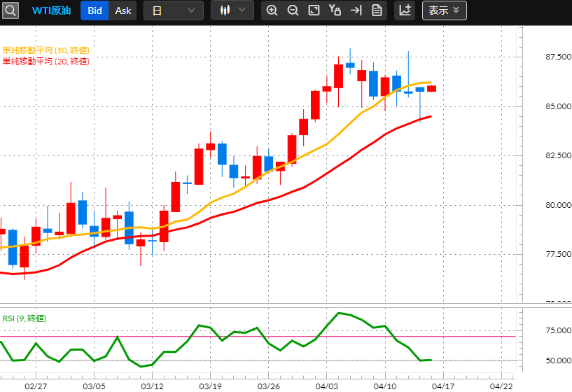Click the RSI (9, 終値) indicator label
572x392 pixels.
pos(25,318)
